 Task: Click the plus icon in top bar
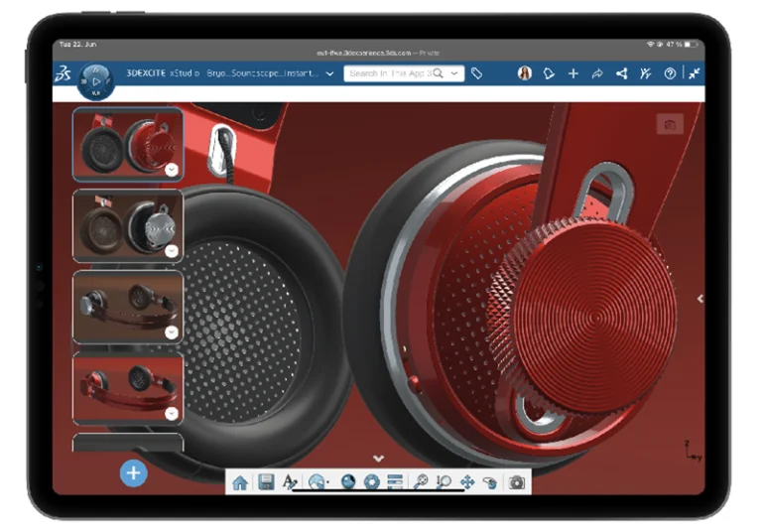pos(572,73)
